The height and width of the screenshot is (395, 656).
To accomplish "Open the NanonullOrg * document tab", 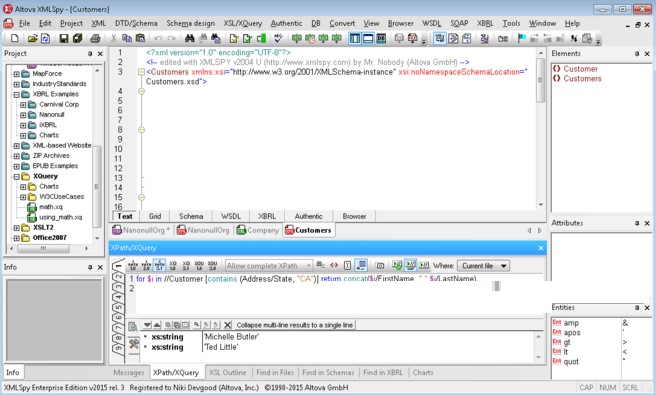I will click(141, 230).
